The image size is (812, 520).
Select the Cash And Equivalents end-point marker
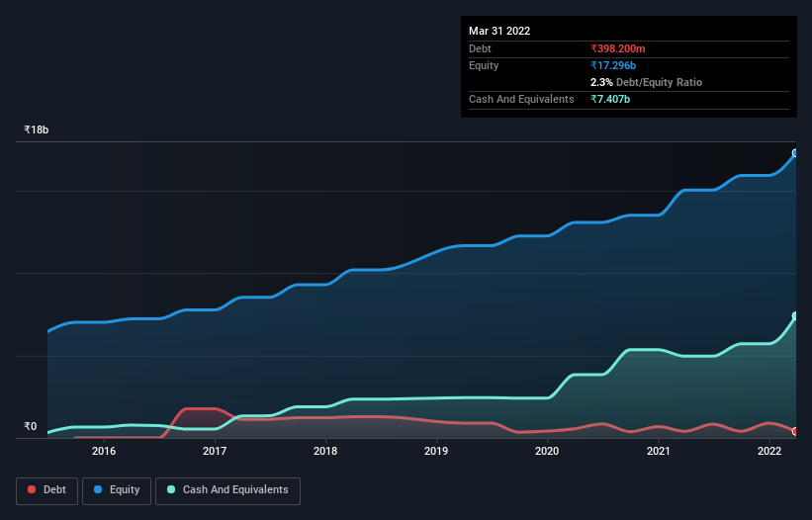(x=795, y=316)
